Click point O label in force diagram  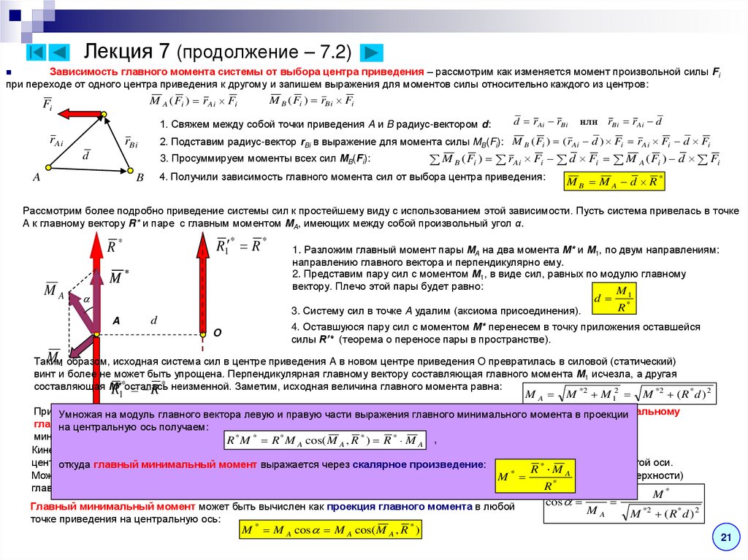point(217,333)
